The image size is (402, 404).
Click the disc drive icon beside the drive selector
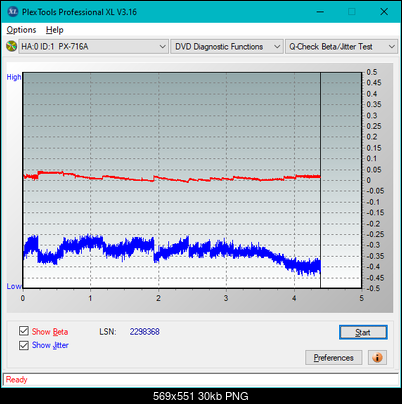click(12, 46)
